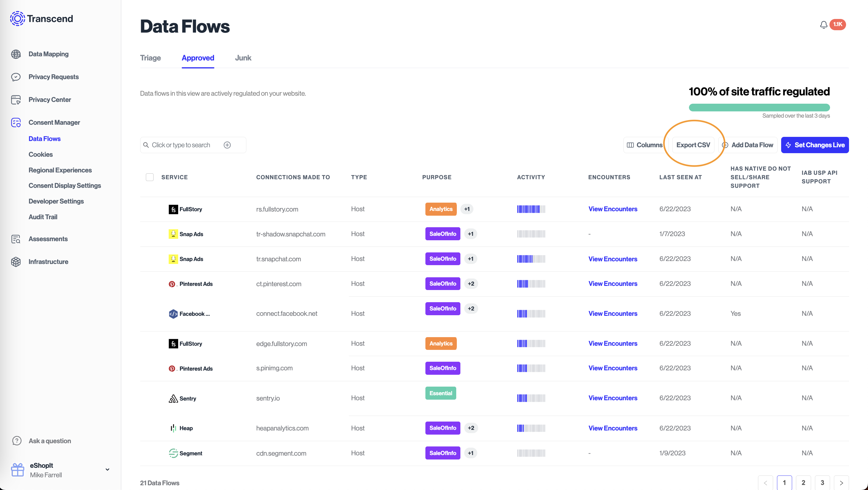This screenshot has height=490, width=868.
Task: Click the Privacy Requests chat icon
Action: (x=16, y=77)
